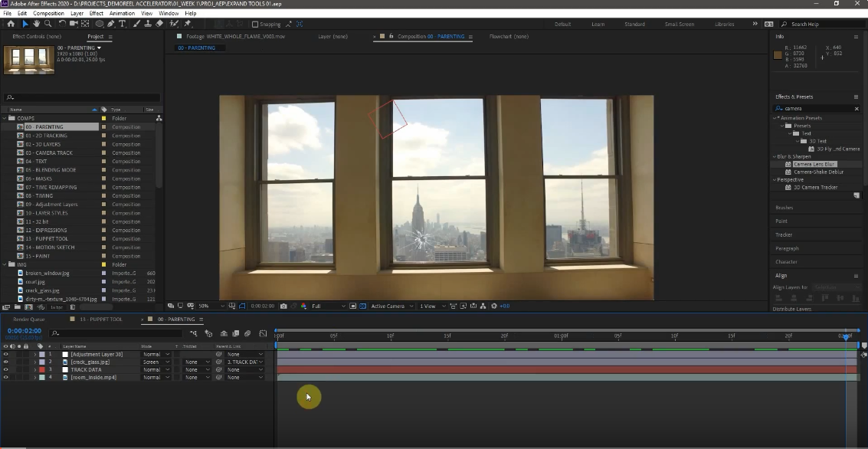Image resolution: width=868 pixels, height=449 pixels.
Task: Delete selected project item with trash icon
Action: pyautogui.click(x=73, y=307)
